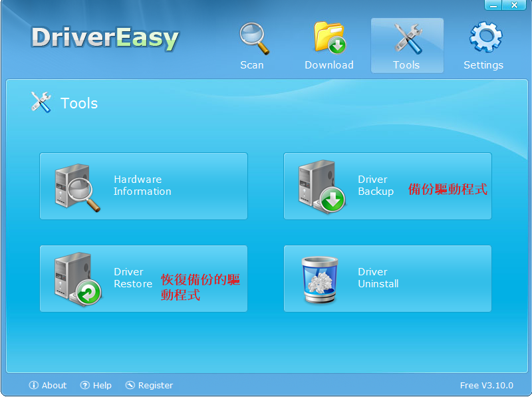
Task: Launch the Driver Backup tool
Action: [388, 186]
